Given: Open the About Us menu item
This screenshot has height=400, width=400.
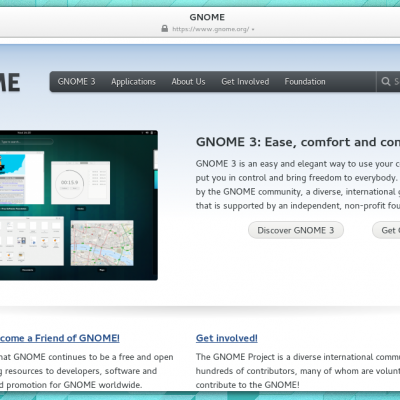Looking at the screenshot, I should tap(188, 81).
